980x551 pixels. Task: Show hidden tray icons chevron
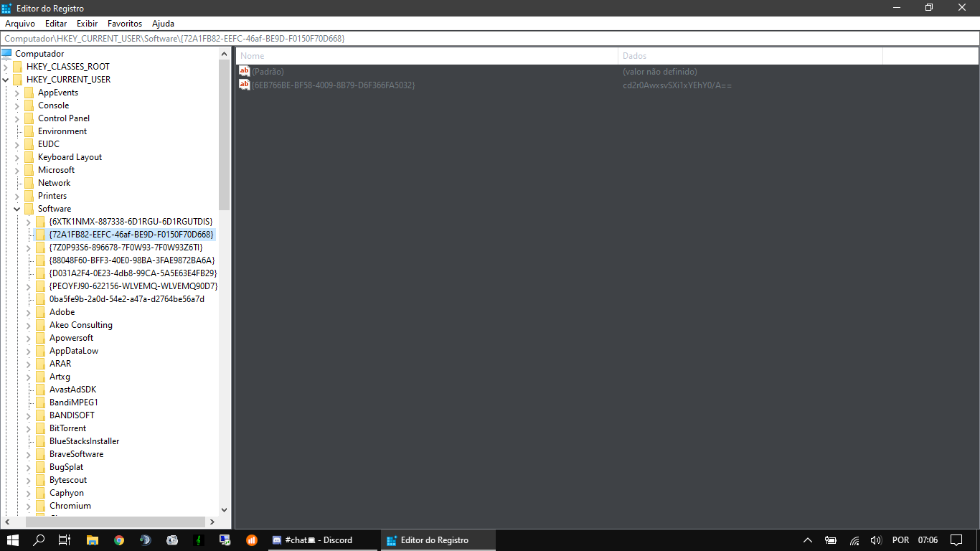click(807, 540)
